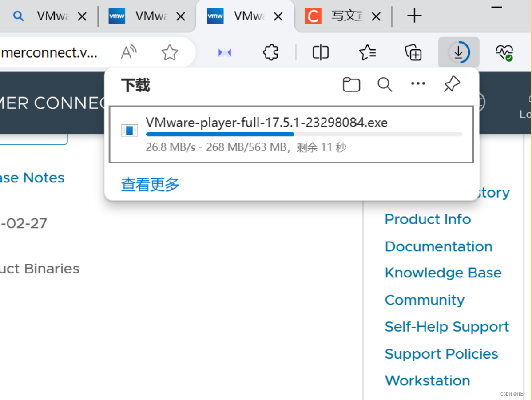This screenshot has height=400, width=532.
Task: Add current page to favorites
Action: tap(169, 52)
